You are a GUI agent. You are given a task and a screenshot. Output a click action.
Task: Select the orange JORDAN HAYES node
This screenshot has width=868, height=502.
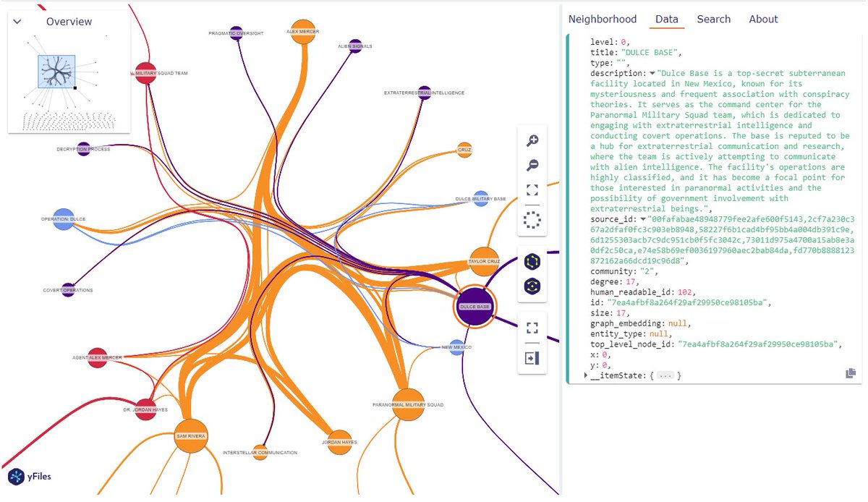[x=339, y=442]
